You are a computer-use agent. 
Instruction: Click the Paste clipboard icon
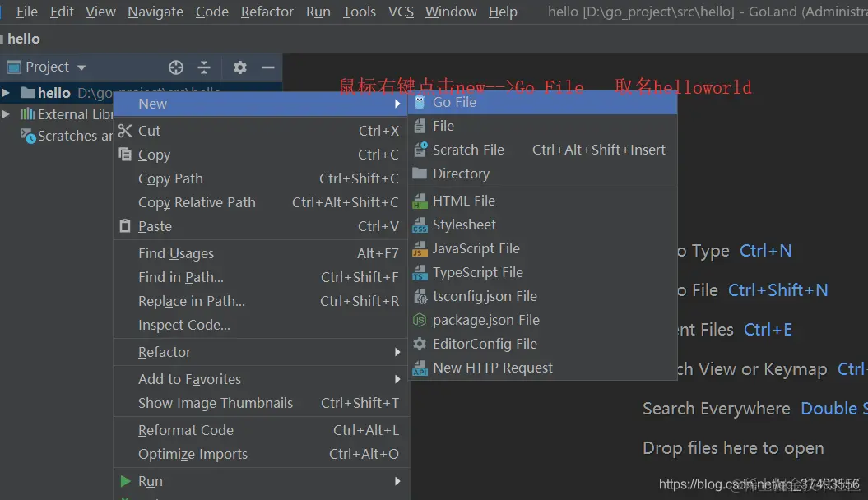125,225
